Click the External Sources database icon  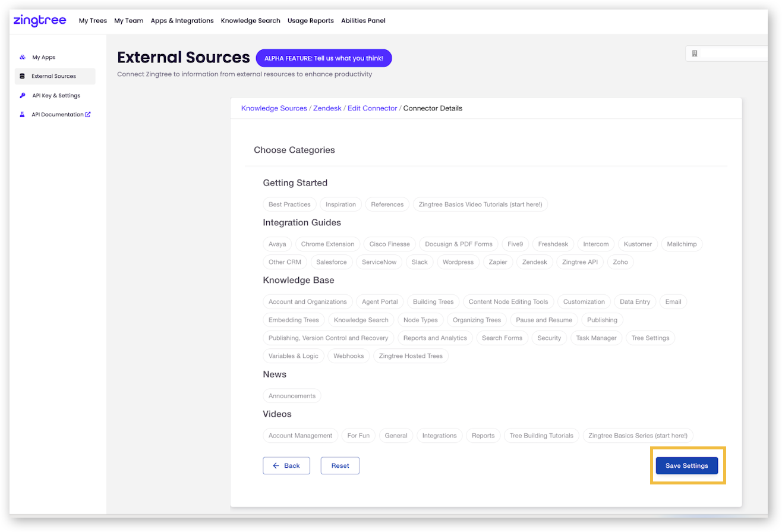[23, 76]
